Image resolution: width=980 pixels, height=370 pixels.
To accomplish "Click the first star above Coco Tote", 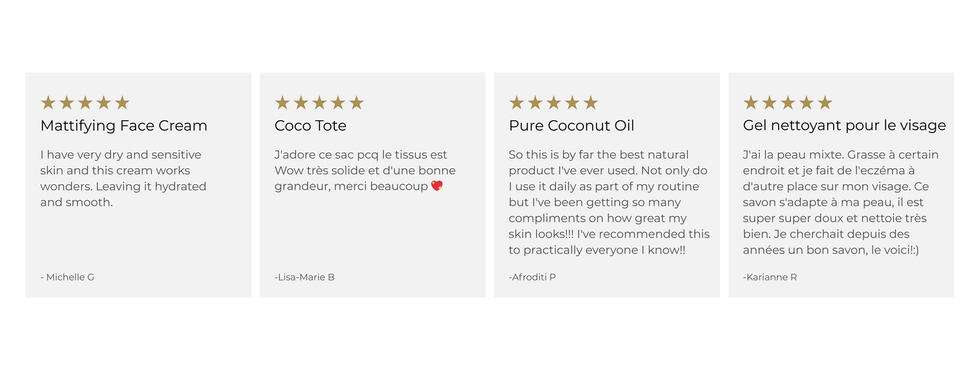I will pyautogui.click(x=282, y=103).
